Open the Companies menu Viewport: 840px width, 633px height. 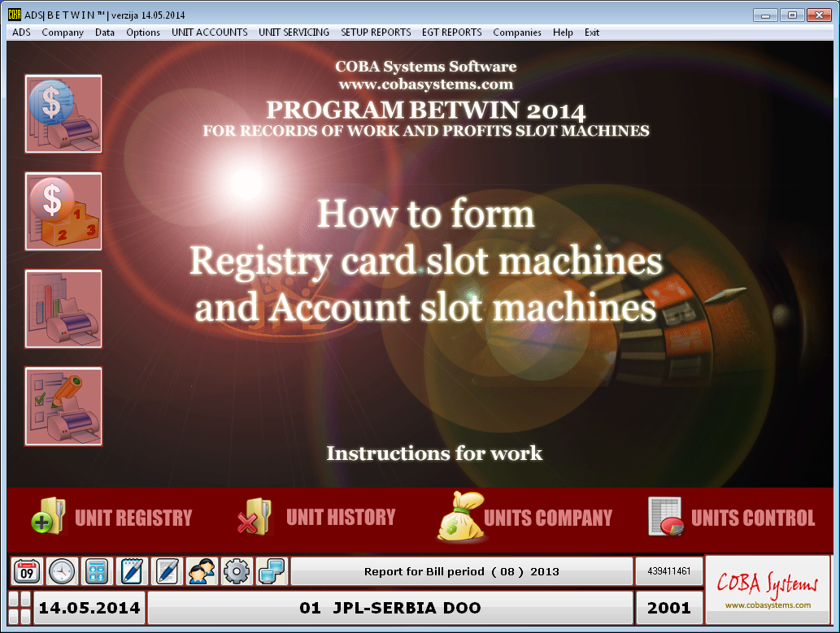click(x=517, y=33)
